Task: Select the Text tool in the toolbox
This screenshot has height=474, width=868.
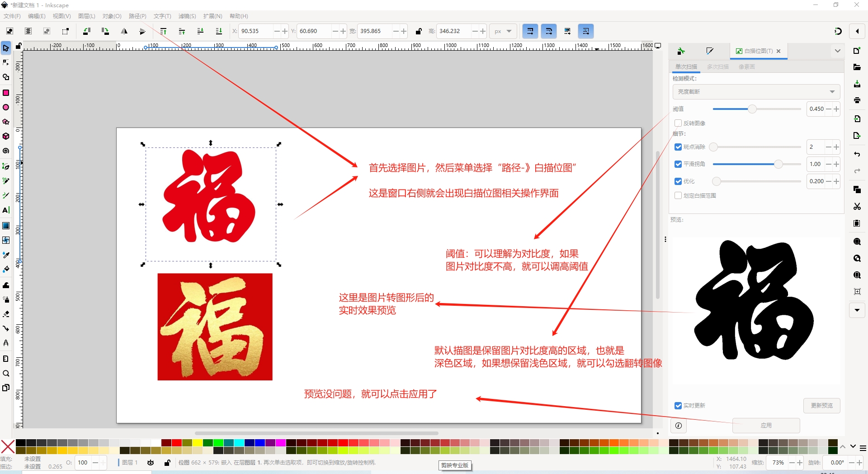Action: [6, 210]
